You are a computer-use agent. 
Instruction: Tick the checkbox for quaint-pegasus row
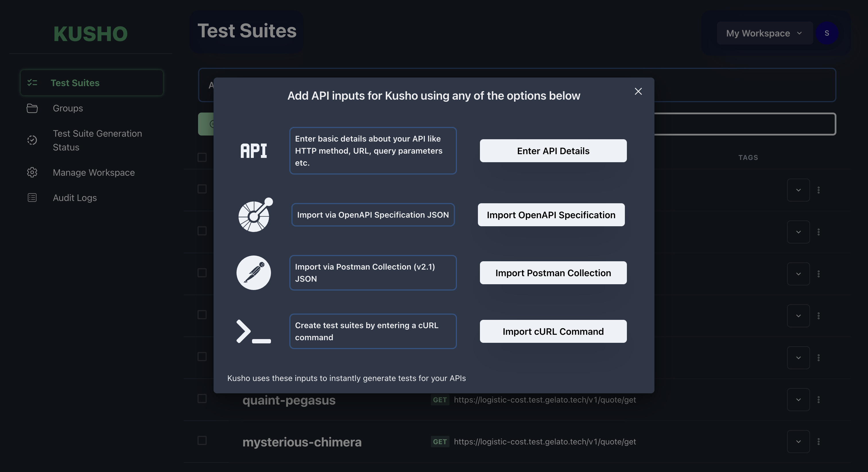[x=202, y=399]
